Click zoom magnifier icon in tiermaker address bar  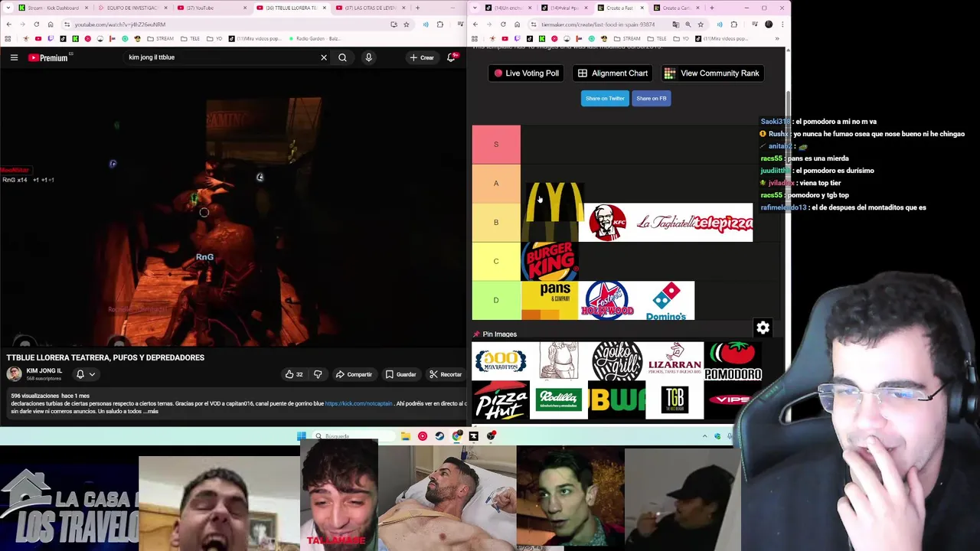[688, 24]
